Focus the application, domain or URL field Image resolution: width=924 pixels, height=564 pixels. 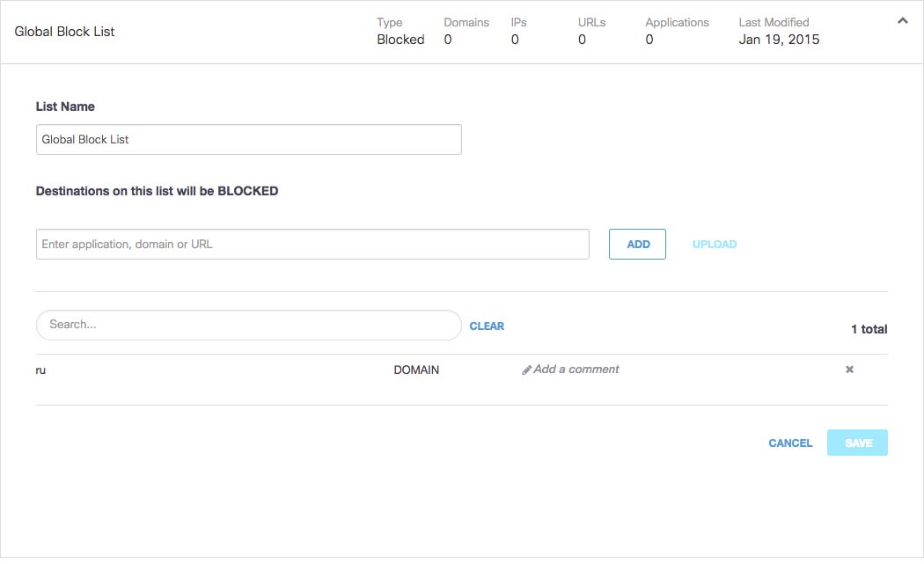(x=312, y=244)
